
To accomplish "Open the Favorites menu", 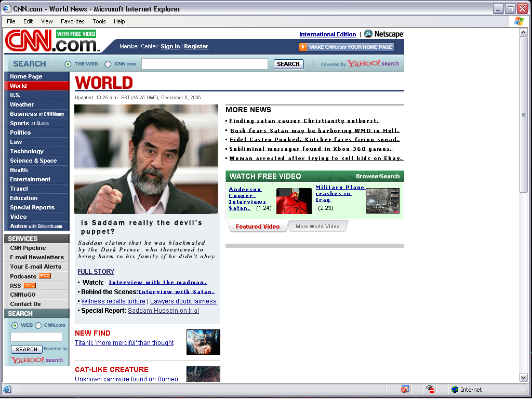I will [73, 21].
